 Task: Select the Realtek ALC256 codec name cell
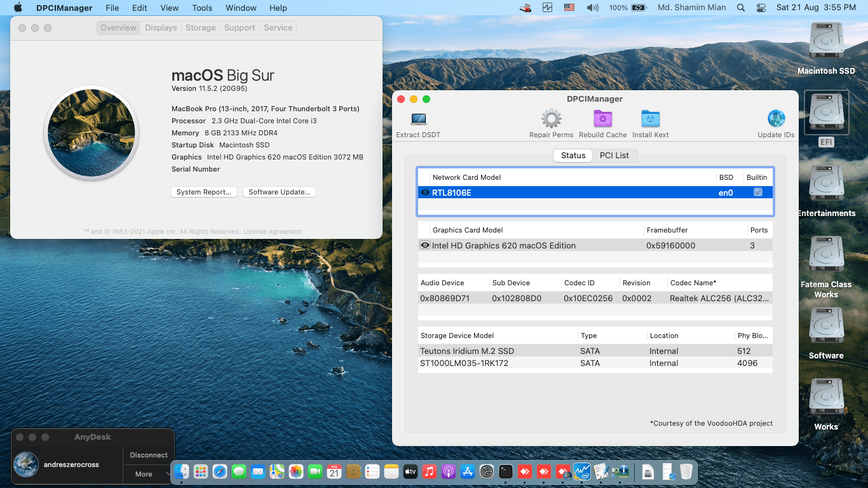pyautogui.click(x=719, y=298)
